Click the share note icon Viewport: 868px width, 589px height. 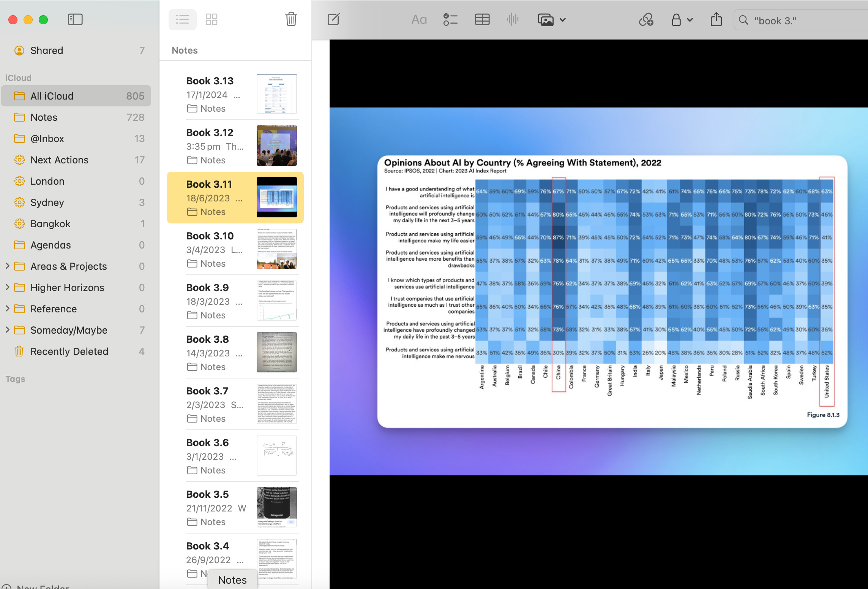pos(716,19)
